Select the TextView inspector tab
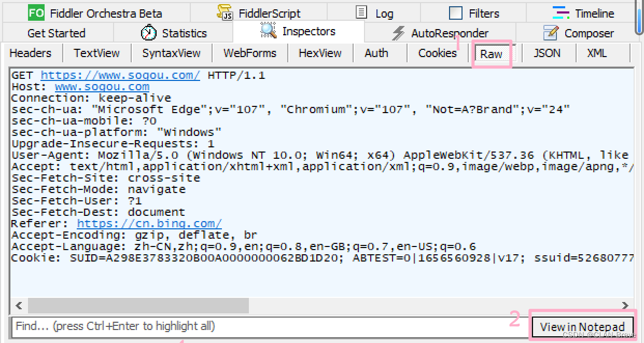Viewport: 644px width, 343px height. [x=96, y=53]
